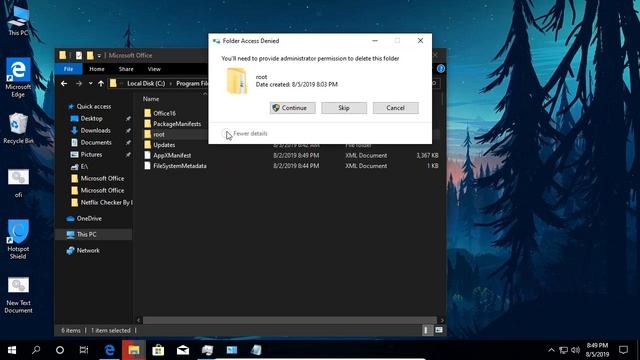The height and width of the screenshot is (360, 640).
Task: Click Local Disk (C:) in address bar
Action: coord(146,84)
